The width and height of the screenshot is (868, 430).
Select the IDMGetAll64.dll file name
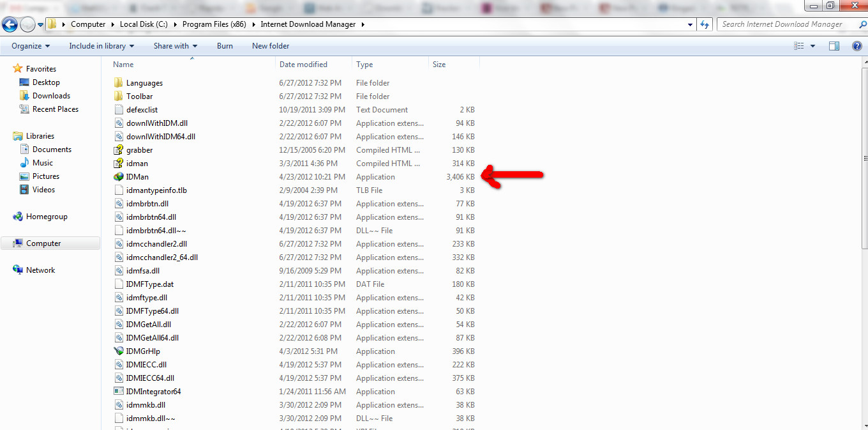153,338
